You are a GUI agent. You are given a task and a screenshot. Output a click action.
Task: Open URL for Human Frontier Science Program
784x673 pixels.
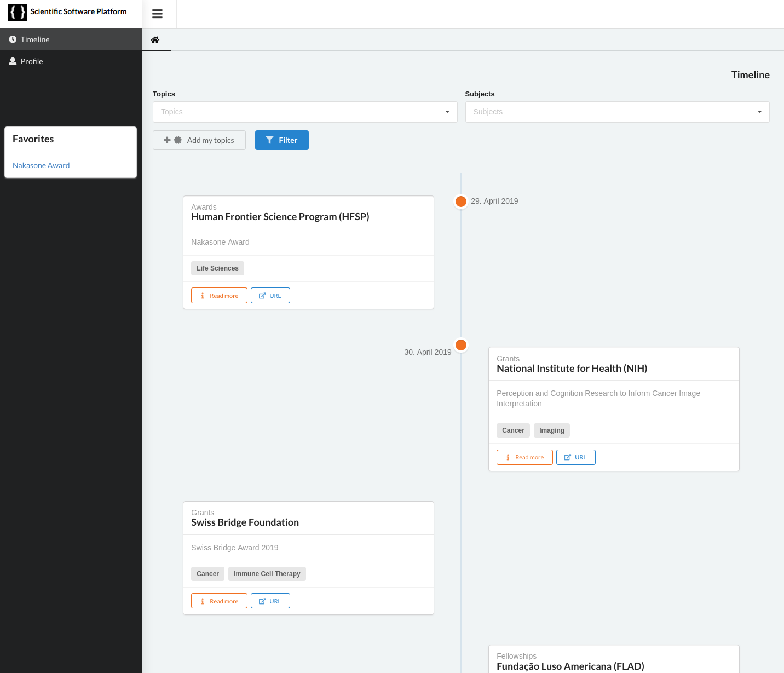[270, 296]
